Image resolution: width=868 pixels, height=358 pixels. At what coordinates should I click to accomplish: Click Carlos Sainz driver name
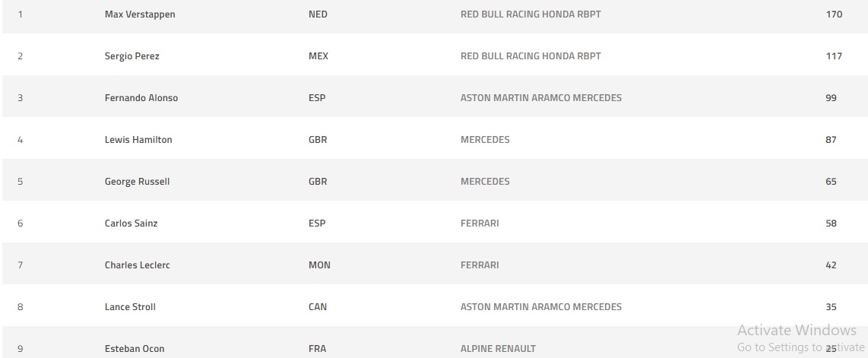[x=131, y=223]
